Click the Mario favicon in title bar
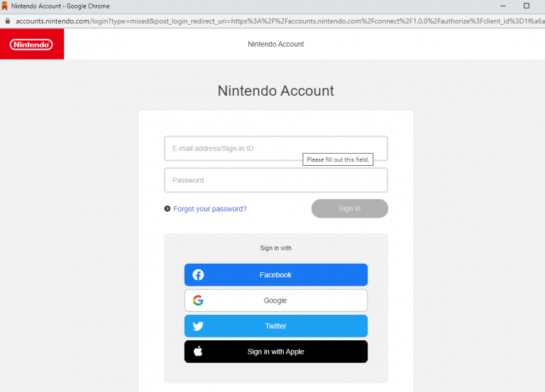This screenshot has width=545, height=392. click(x=4, y=6)
